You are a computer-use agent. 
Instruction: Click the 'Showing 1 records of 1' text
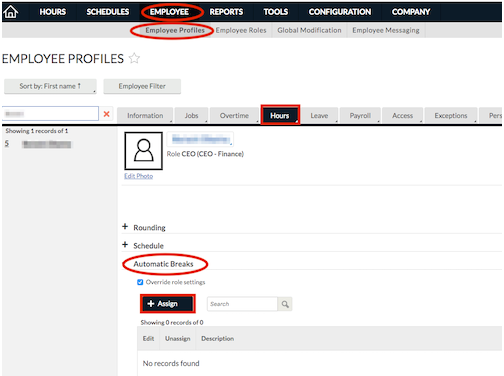tap(37, 131)
